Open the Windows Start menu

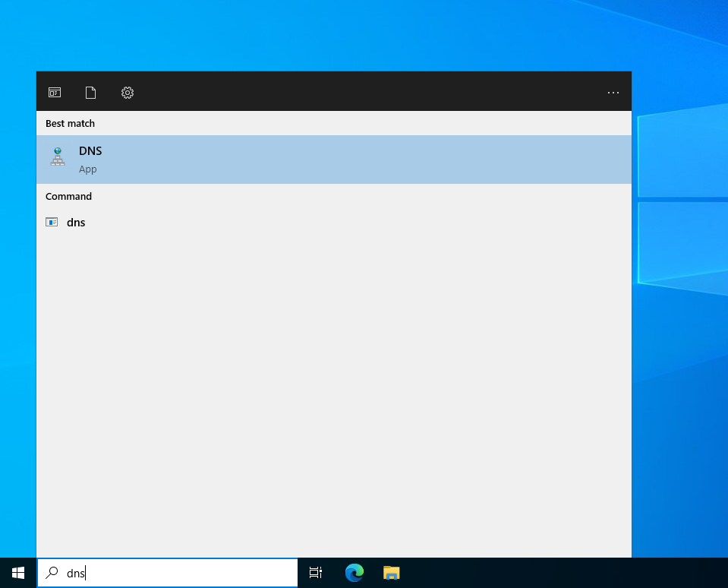pyautogui.click(x=18, y=573)
